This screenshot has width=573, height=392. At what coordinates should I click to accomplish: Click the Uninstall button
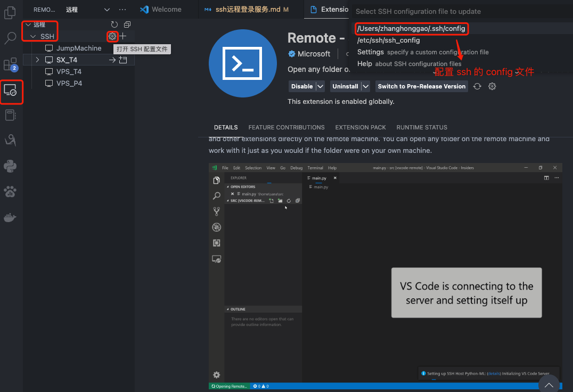pyautogui.click(x=344, y=86)
